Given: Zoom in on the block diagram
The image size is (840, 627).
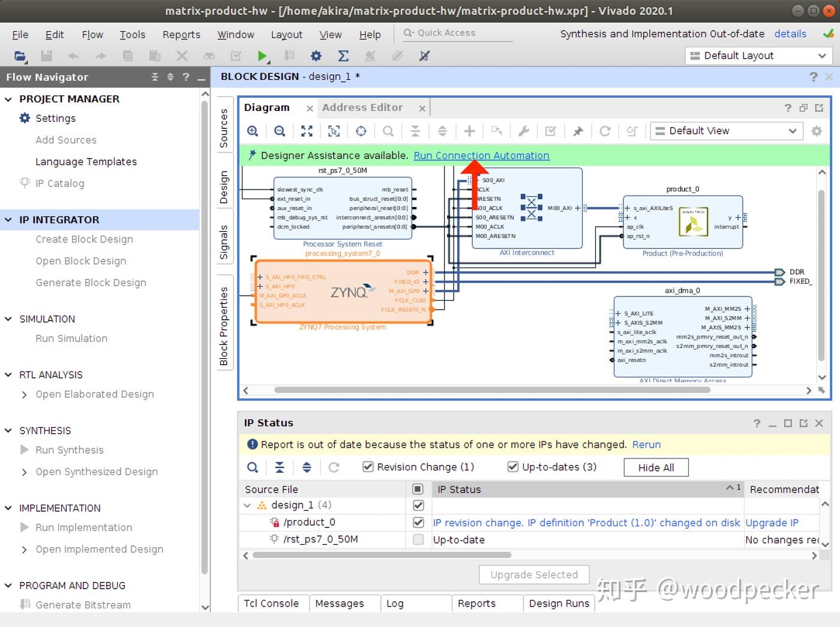Looking at the screenshot, I should 253,131.
